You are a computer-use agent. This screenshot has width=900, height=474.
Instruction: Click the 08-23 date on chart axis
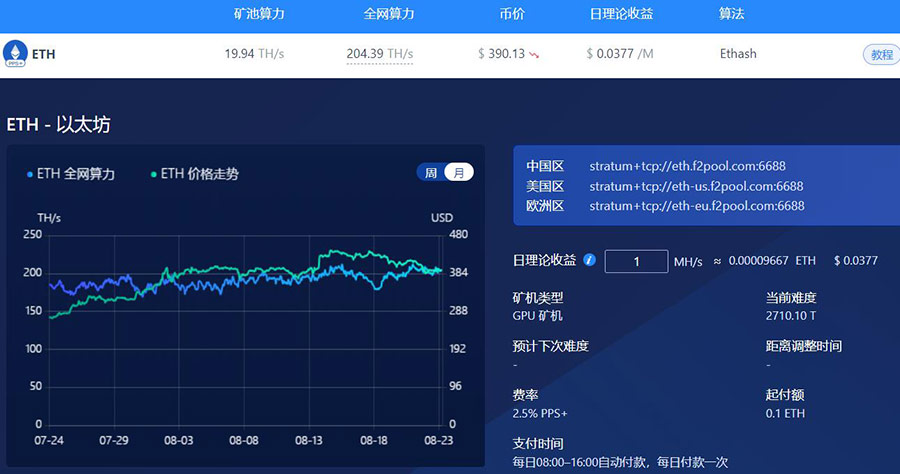[x=439, y=441]
